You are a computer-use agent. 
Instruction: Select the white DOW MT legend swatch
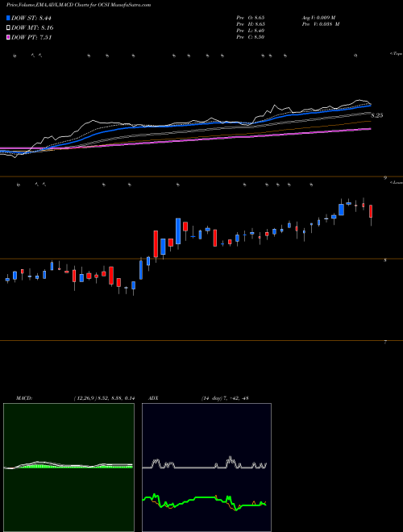coord(8,27)
